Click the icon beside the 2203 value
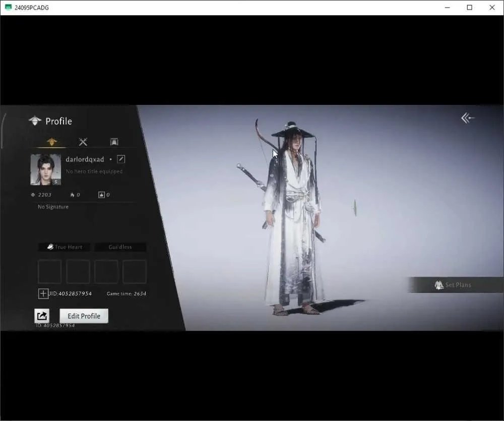 tap(33, 195)
